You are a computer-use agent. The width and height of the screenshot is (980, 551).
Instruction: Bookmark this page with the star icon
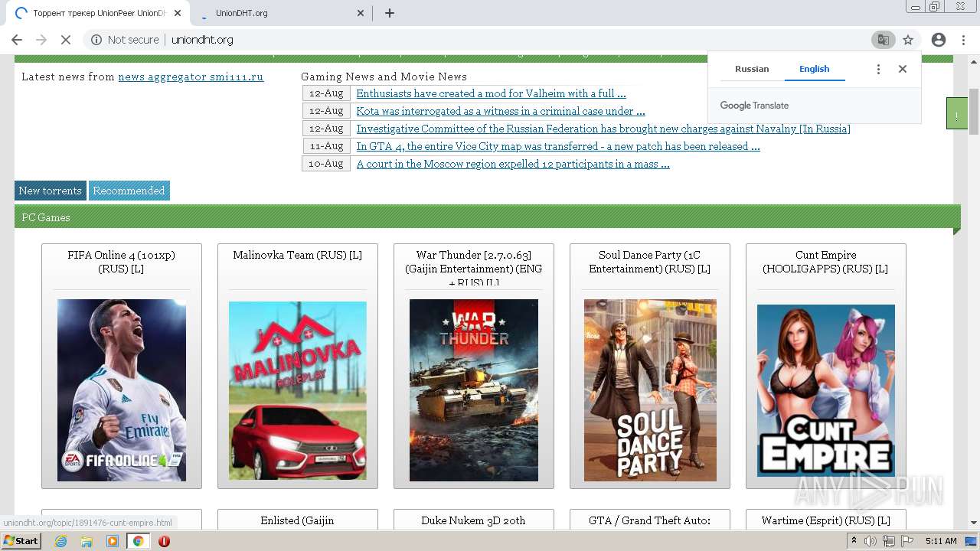coord(908,40)
